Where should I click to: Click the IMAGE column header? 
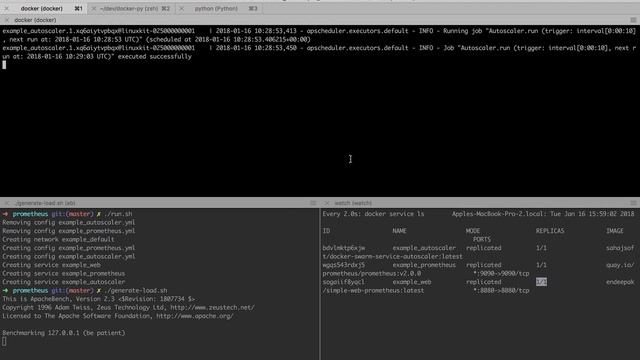click(x=615, y=231)
